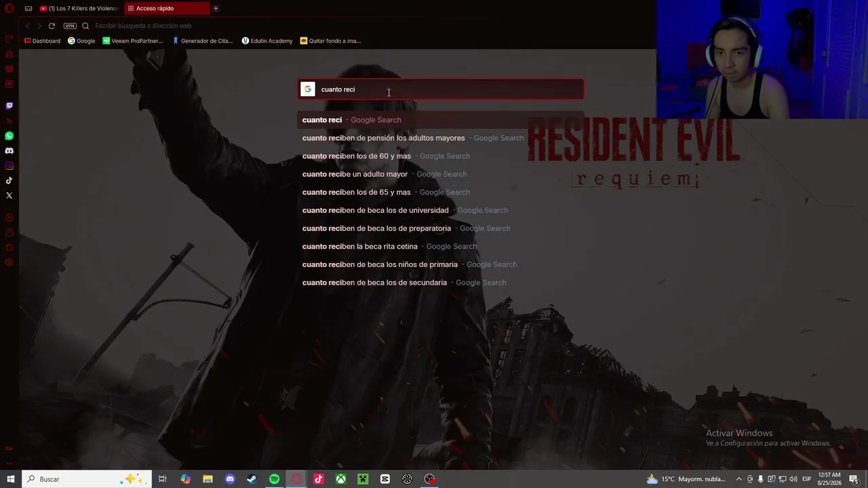Open the Windows notification center
Screen dimensions: 868x488
click(x=854, y=479)
